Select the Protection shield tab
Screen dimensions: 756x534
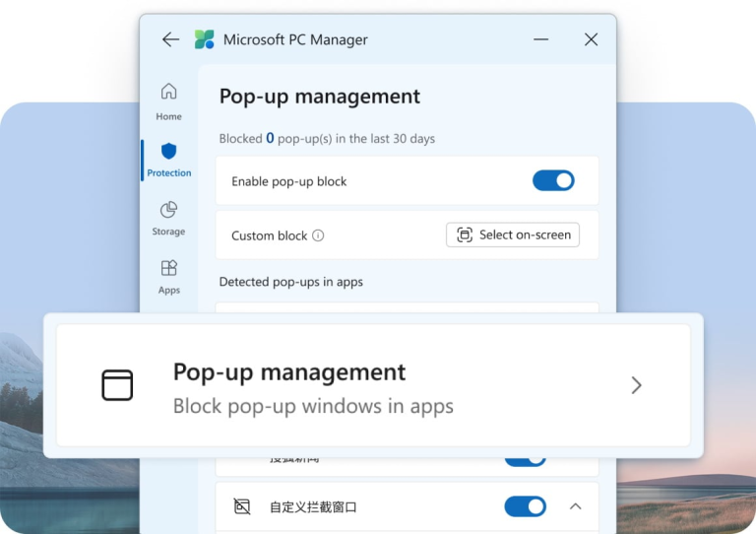(168, 161)
